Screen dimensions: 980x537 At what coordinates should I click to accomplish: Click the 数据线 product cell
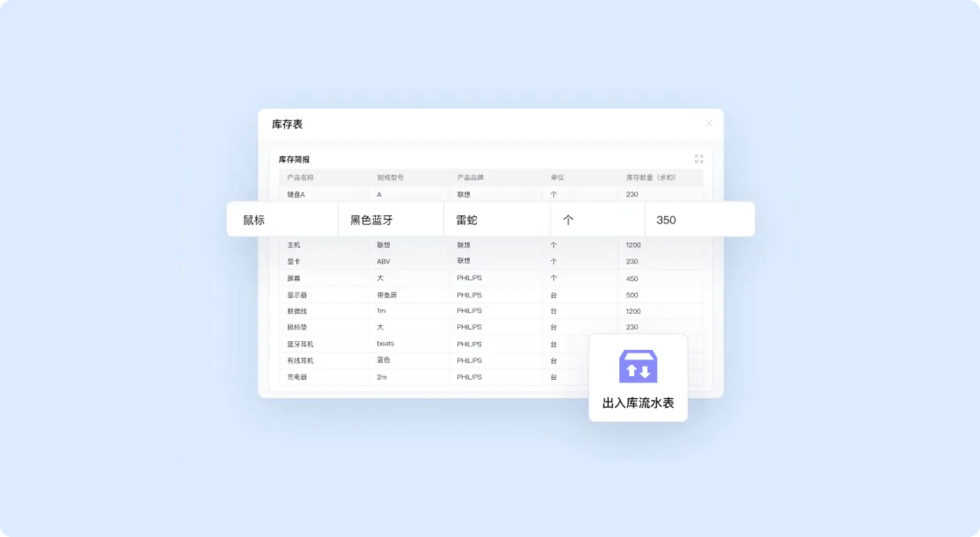pos(297,311)
